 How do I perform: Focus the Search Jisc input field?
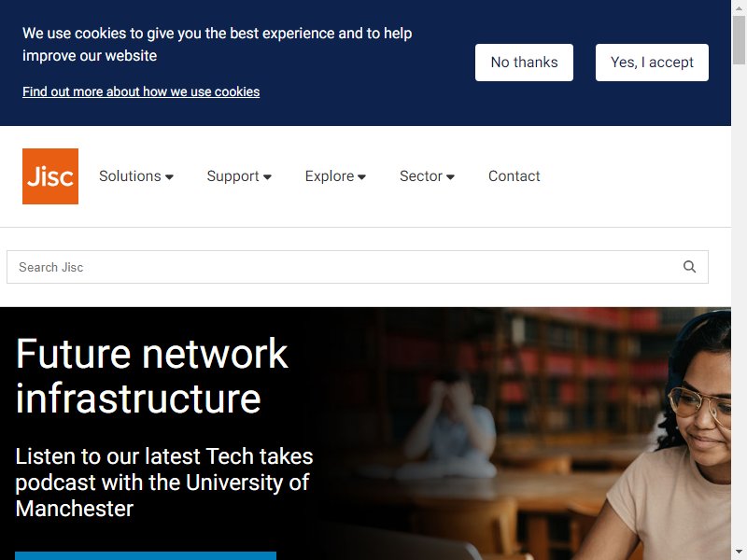click(x=358, y=267)
